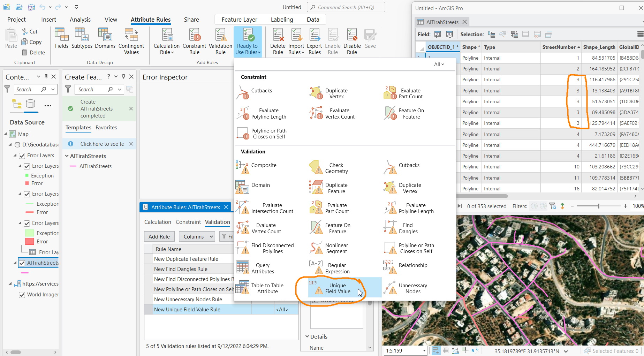Switch to the Analysis ribbon tab
Image resolution: width=644 pixels, height=356 pixels.
point(80,20)
